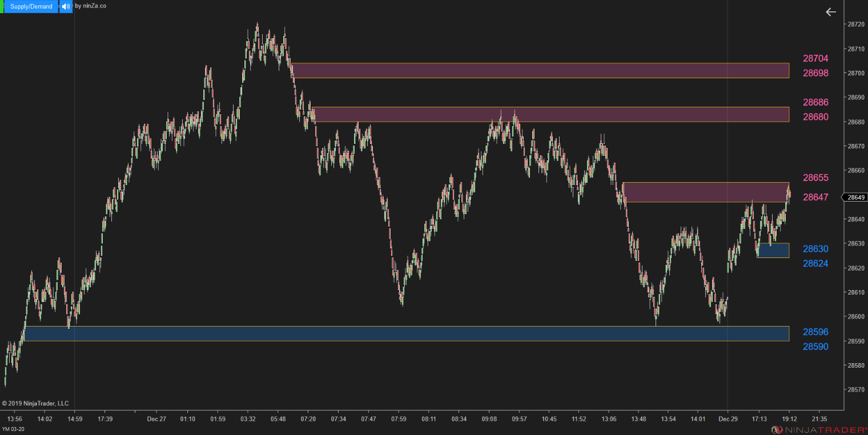Click the topmost supply zone rectangle at 28704
Image resolution: width=868 pixels, height=435 pixels.
click(x=542, y=70)
